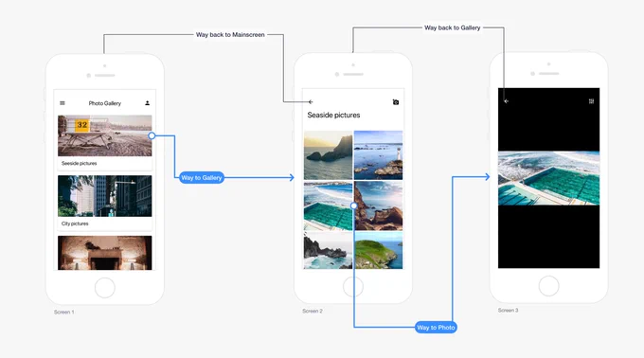This screenshot has height=358, width=644.
Task: Open the green headland photo on Screen 2
Action: point(378,250)
